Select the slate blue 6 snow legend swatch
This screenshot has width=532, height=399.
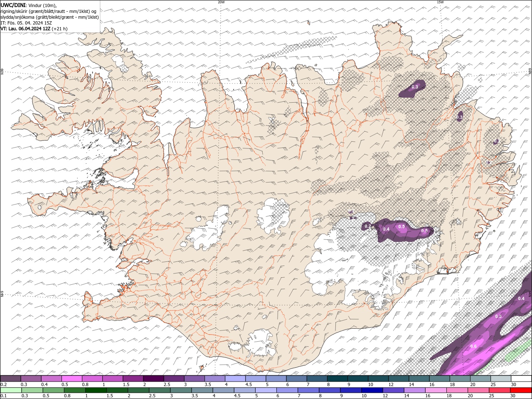297,379
